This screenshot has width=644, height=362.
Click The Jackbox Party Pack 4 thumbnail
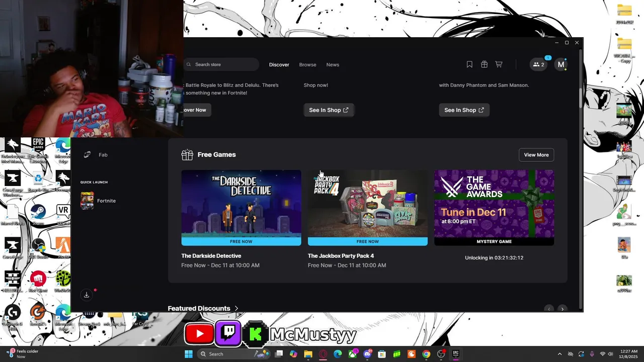[368, 204]
